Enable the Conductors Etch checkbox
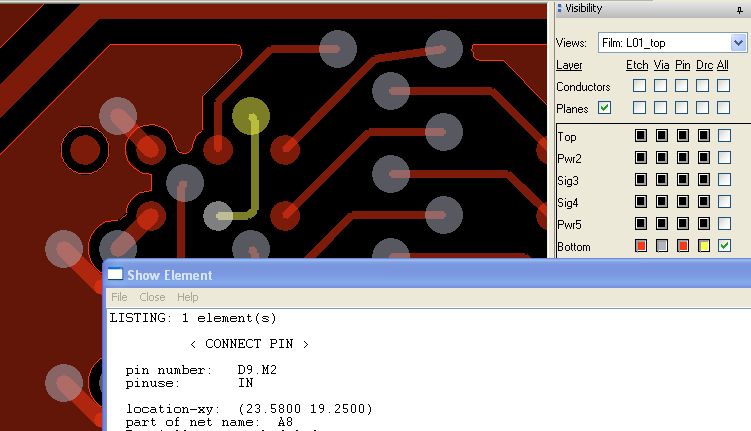 click(x=639, y=86)
